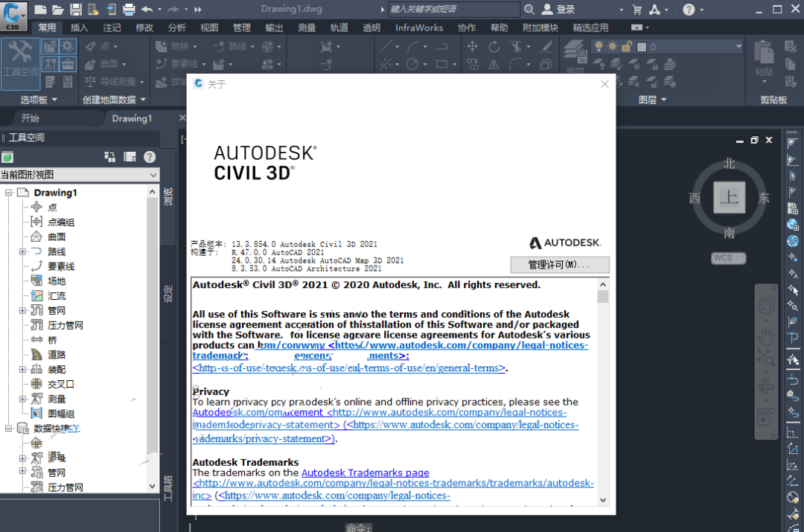Image resolution: width=804 pixels, height=532 pixels.
Task: Open the Help question mark icon in title bar
Action: (689, 9)
